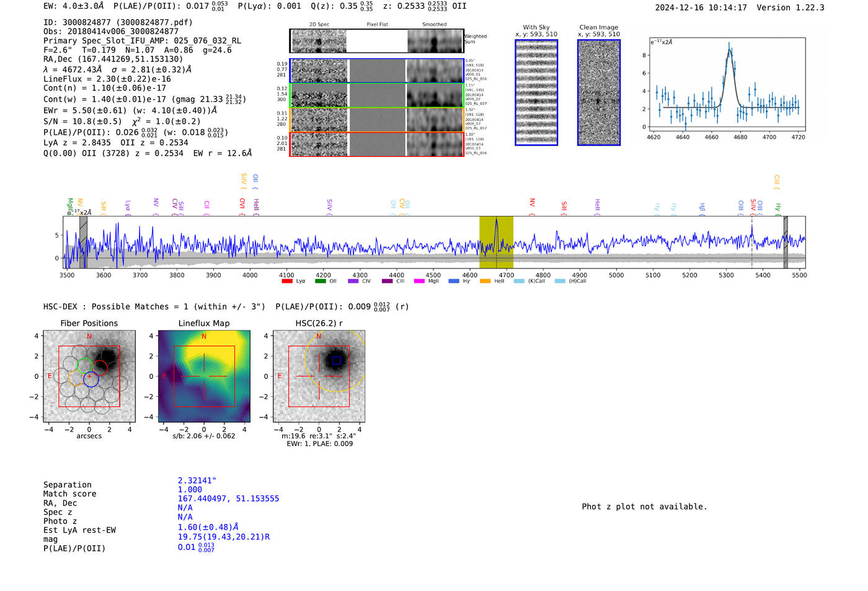This screenshot has width=868, height=591.
Task: Select the red-bordered fiber spectrum row
Action: tap(376, 144)
